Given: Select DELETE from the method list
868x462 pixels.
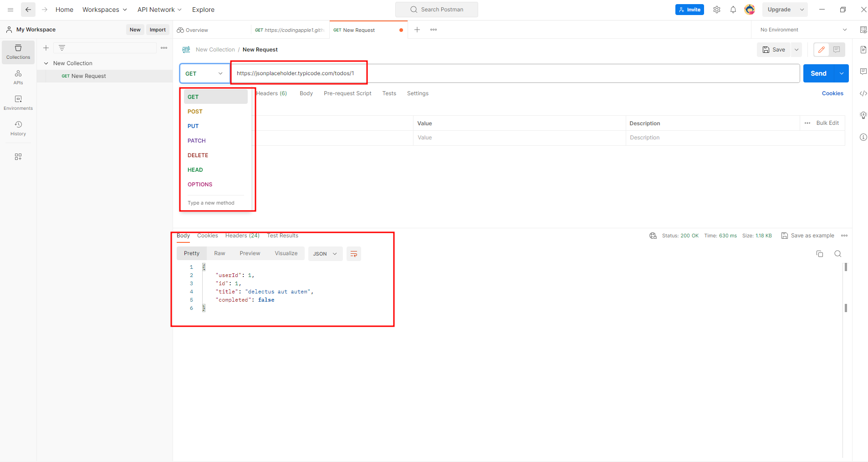Looking at the screenshot, I should point(216,155).
